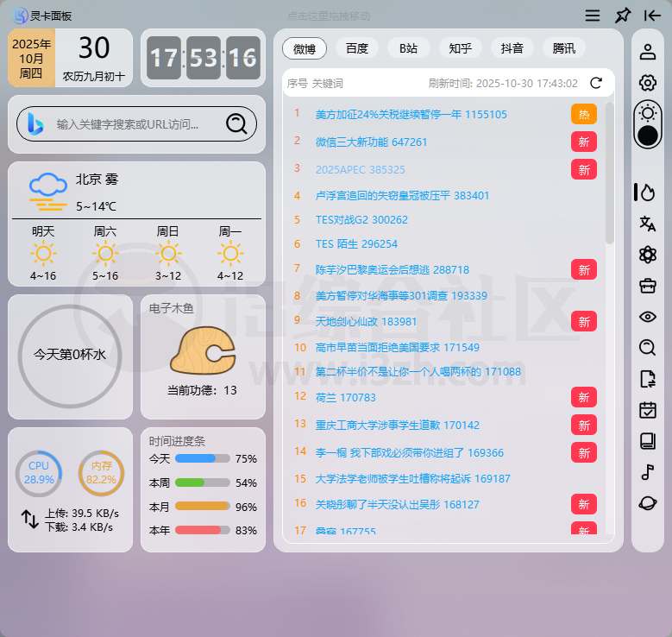Open the planet icon in sidebar
672x637 pixels.
click(x=648, y=502)
